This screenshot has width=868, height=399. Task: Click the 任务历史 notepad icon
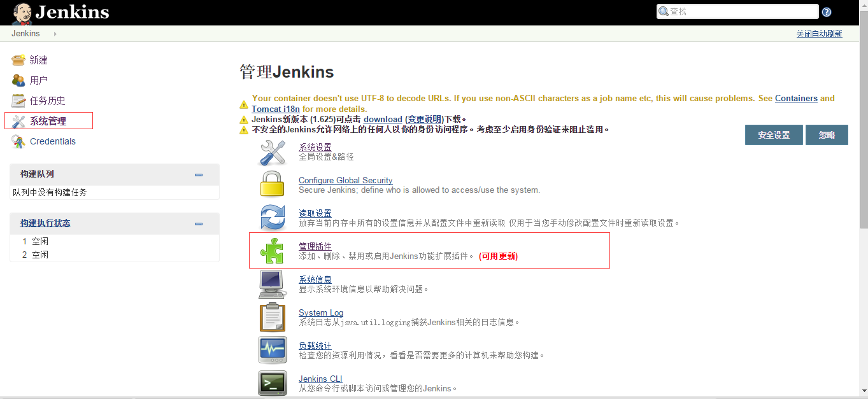click(x=18, y=101)
